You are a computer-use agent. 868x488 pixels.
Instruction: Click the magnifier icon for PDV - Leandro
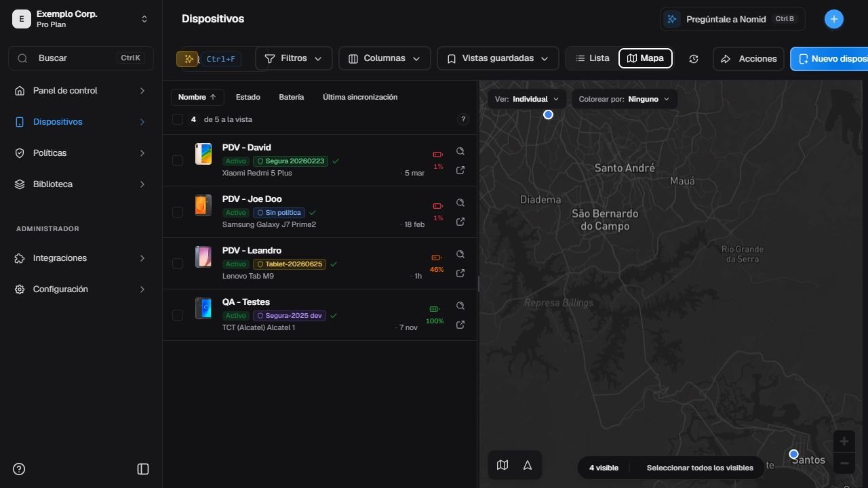click(x=460, y=254)
